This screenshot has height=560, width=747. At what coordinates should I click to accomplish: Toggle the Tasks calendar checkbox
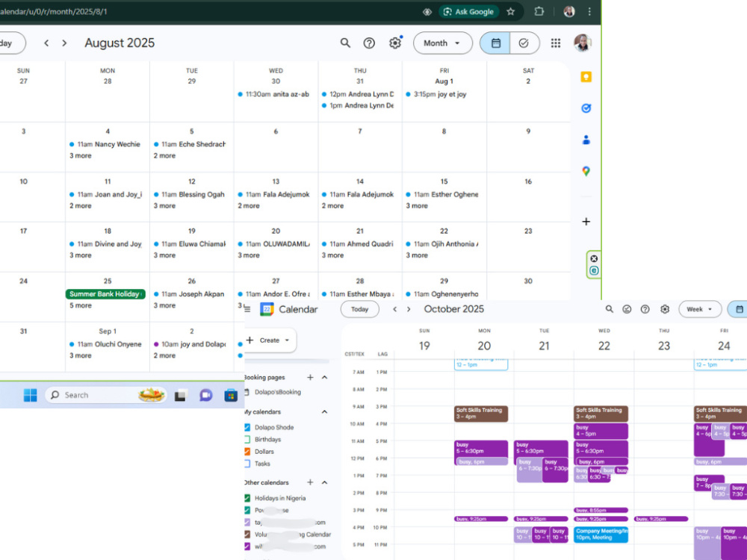tap(247, 464)
